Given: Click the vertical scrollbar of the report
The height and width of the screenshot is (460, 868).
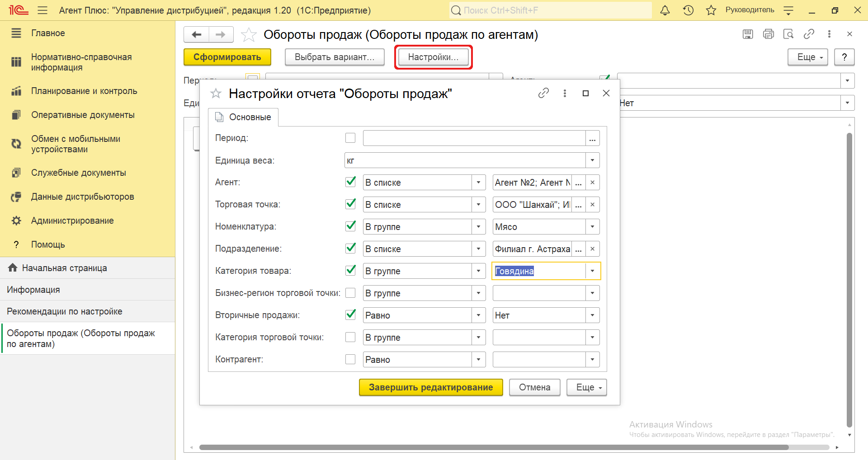Looking at the screenshot, I should pyautogui.click(x=849, y=280).
